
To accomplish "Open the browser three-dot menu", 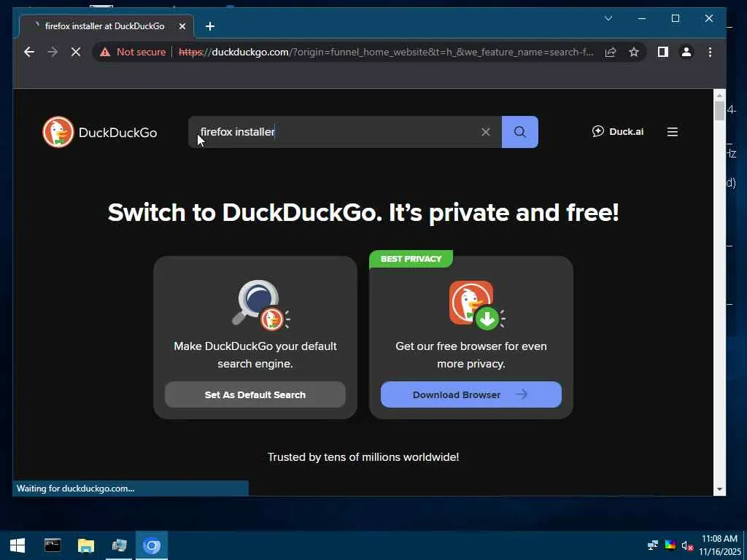I will [x=710, y=52].
